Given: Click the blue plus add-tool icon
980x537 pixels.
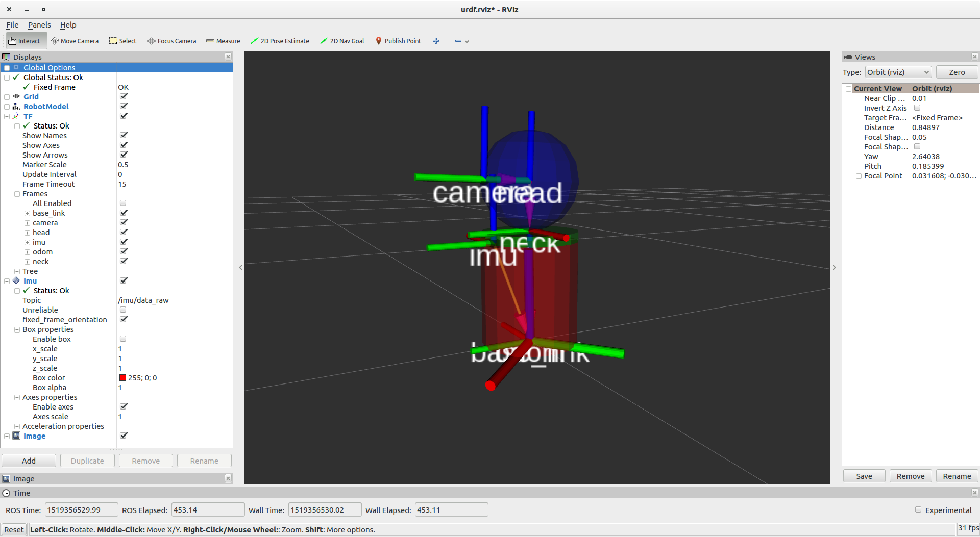Looking at the screenshot, I should point(436,41).
